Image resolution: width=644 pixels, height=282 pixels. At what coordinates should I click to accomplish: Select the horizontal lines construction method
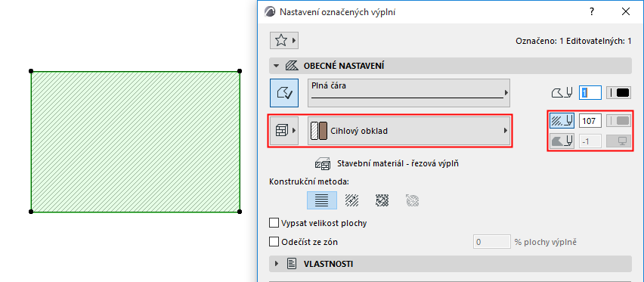tap(322, 200)
